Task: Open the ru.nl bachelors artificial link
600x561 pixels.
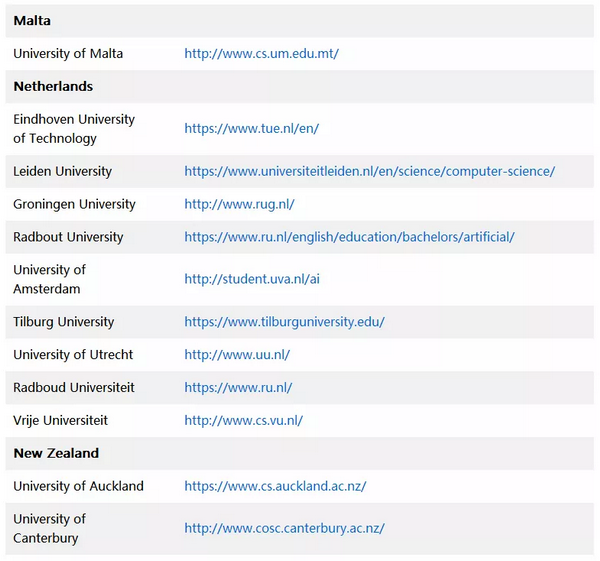Action: pos(349,237)
